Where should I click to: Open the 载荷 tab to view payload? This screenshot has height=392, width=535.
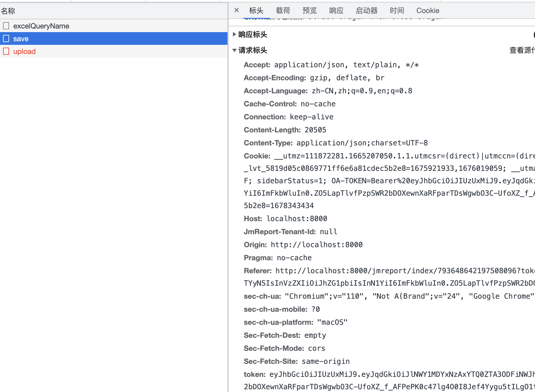point(283,10)
